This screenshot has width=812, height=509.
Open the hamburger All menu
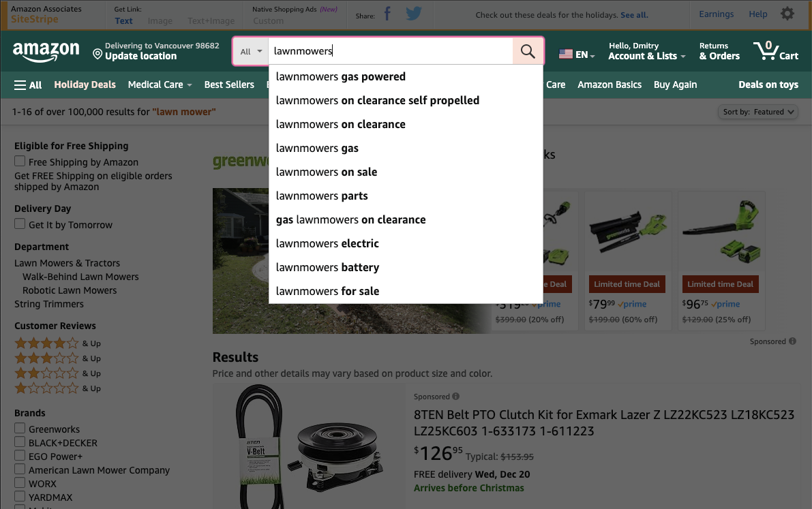point(28,85)
